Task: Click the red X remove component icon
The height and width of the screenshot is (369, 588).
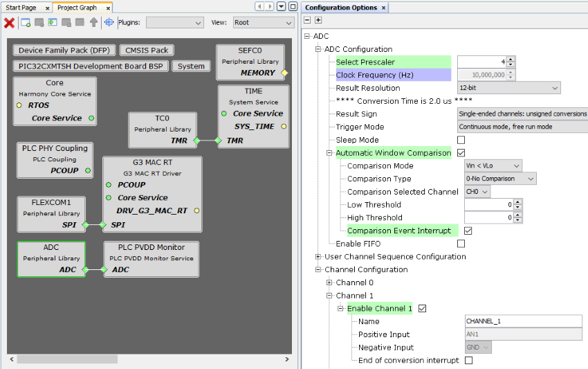Action: tap(9, 23)
